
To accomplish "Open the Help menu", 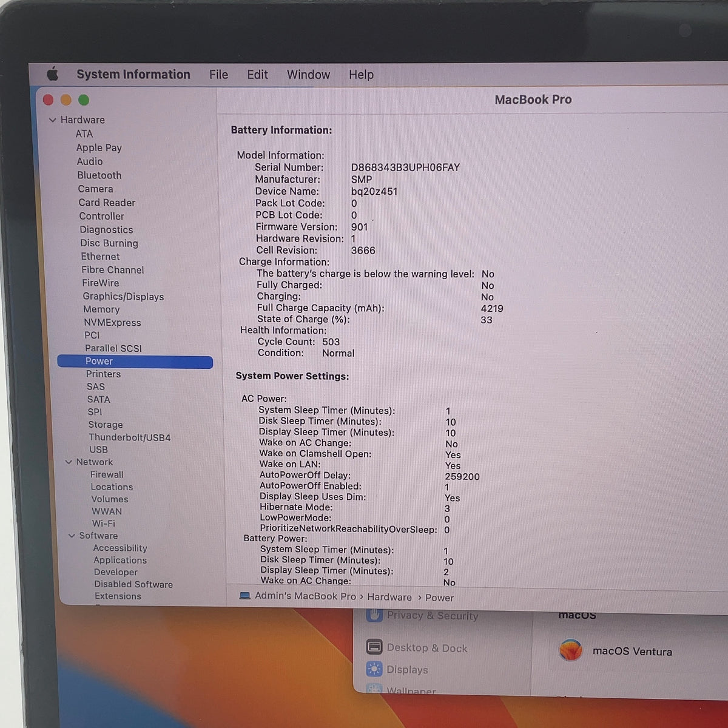I will [361, 75].
